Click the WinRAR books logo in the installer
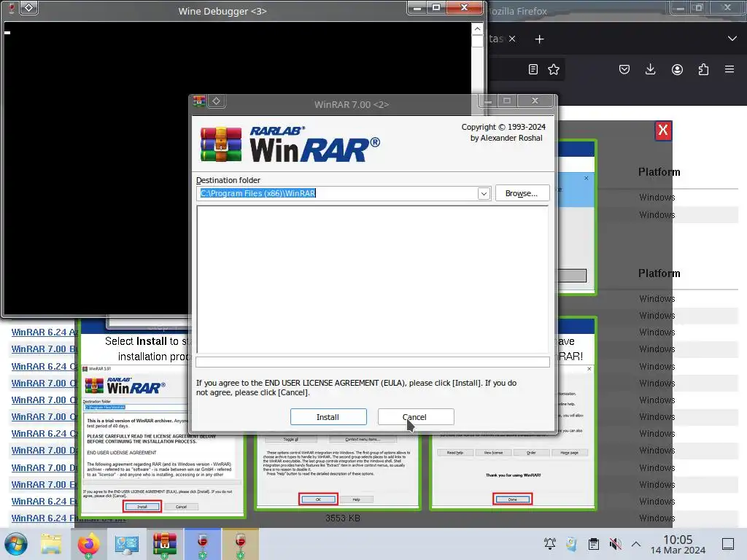The height and width of the screenshot is (560, 747). [220, 145]
